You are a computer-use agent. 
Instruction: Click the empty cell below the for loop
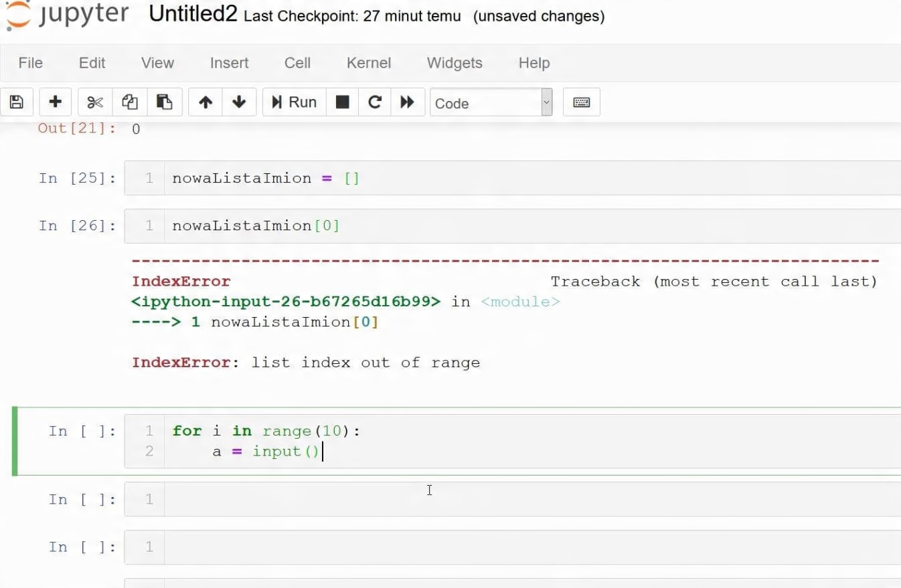click(512, 499)
